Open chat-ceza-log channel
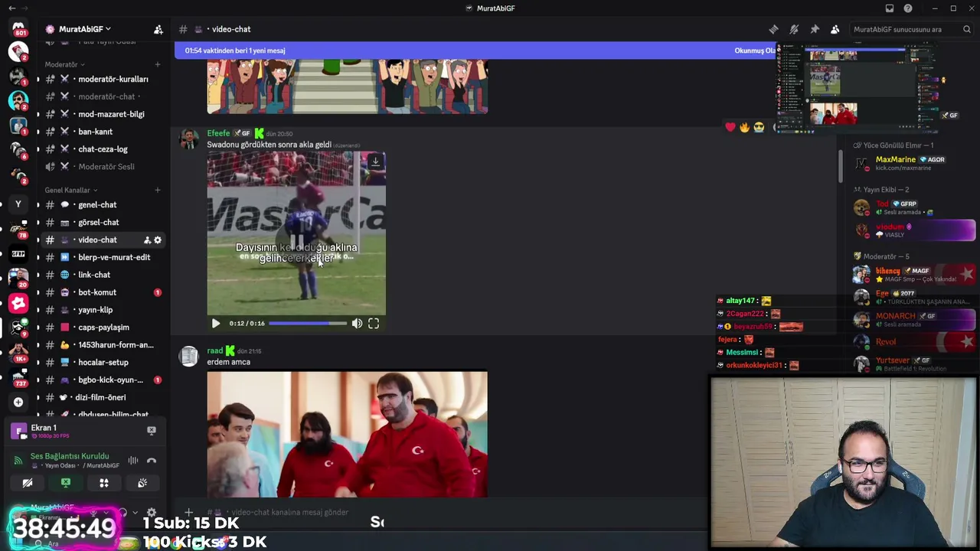 pyautogui.click(x=103, y=149)
